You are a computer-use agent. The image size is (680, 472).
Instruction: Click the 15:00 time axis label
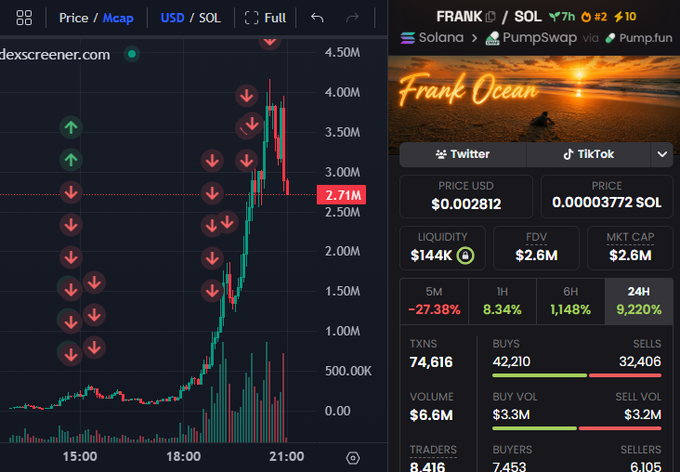[x=80, y=456]
